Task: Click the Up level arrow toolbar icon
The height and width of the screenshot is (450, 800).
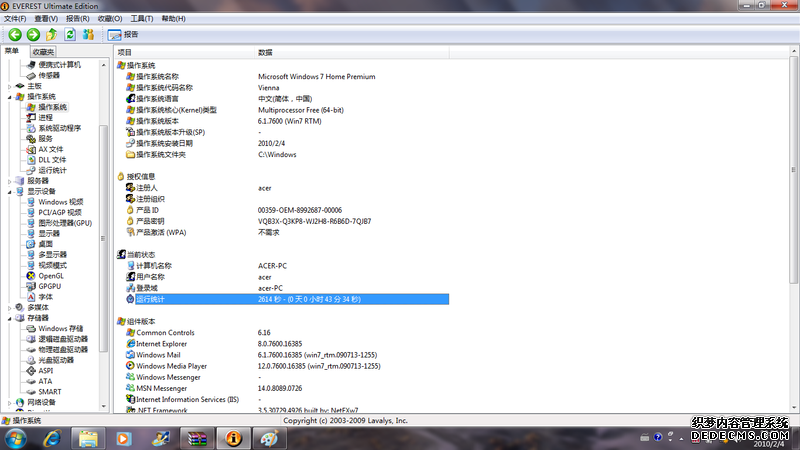Action: coord(52,34)
